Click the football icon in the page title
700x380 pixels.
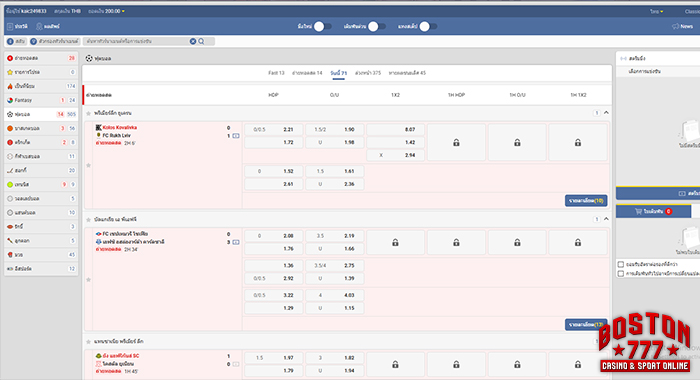89,58
